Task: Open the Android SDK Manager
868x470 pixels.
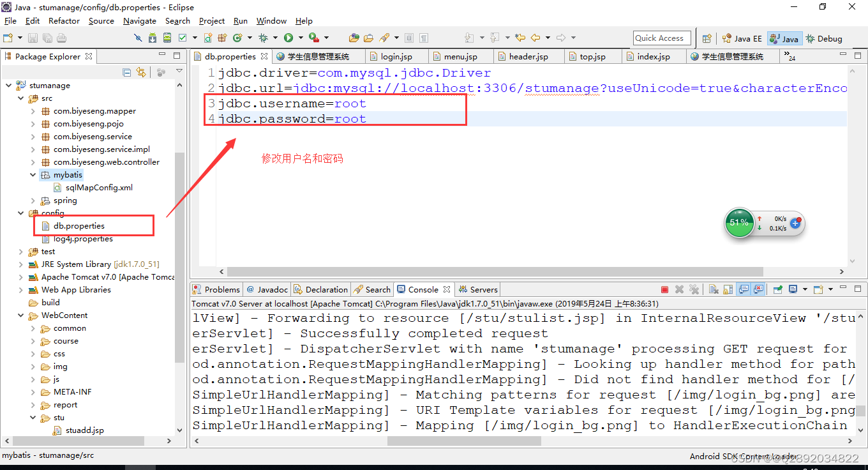Action: (153, 38)
